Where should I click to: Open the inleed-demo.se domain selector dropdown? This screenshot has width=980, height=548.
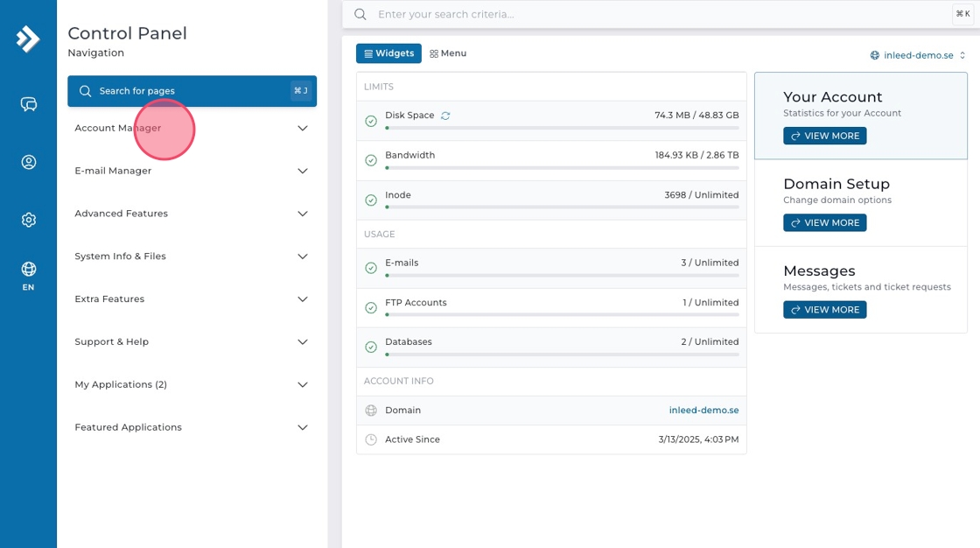[x=918, y=55]
